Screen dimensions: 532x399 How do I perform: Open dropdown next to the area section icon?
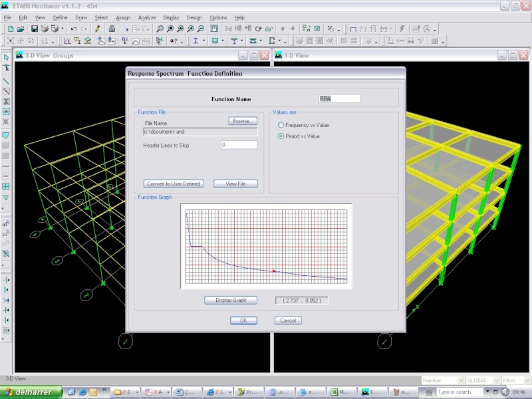(223, 41)
